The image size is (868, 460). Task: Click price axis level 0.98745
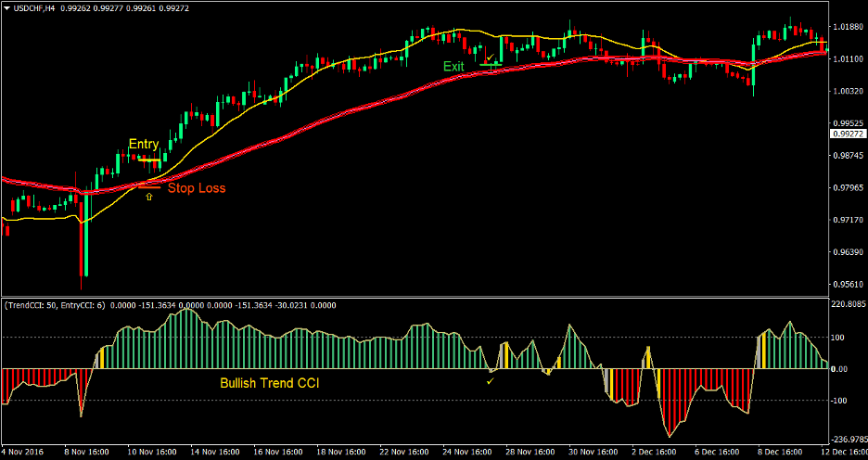(x=849, y=156)
